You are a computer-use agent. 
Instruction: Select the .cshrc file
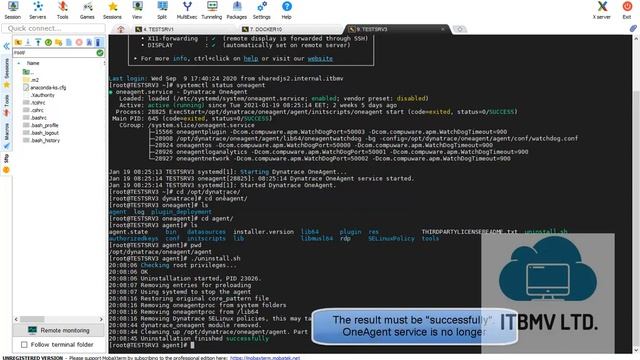coord(33,110)
